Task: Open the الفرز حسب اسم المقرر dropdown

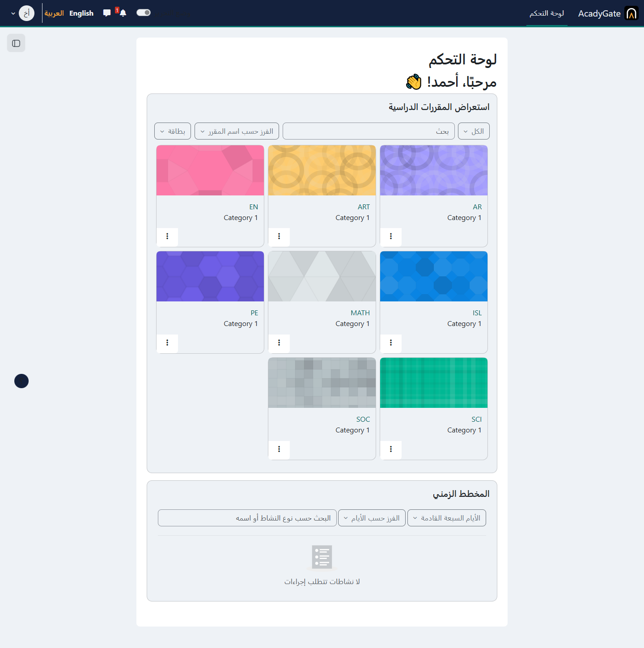Action: 237,131
